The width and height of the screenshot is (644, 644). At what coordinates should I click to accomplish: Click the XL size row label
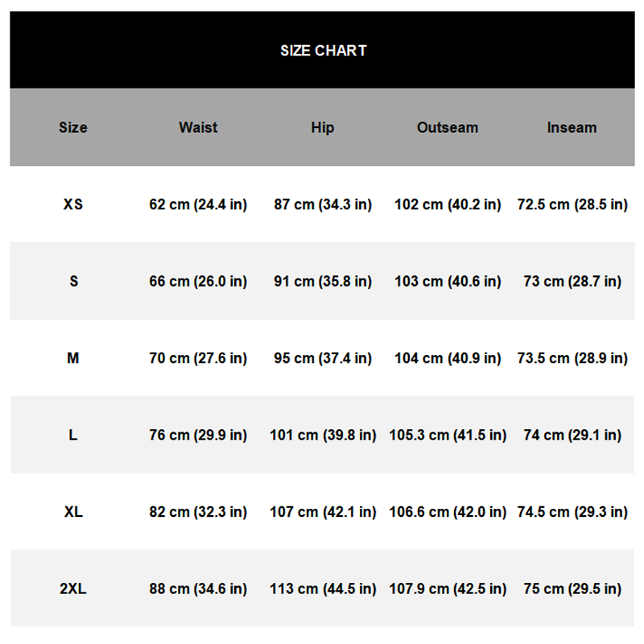coord(72,512)
